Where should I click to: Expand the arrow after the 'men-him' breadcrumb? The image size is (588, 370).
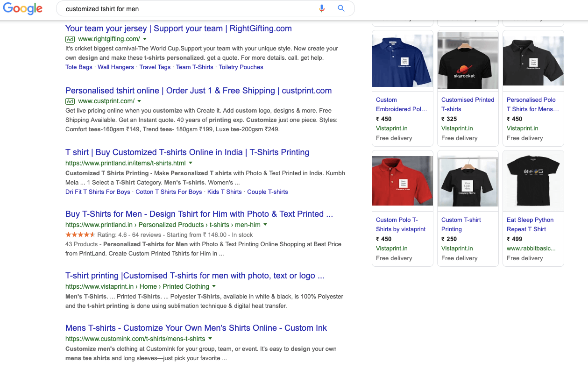[265, 225]
